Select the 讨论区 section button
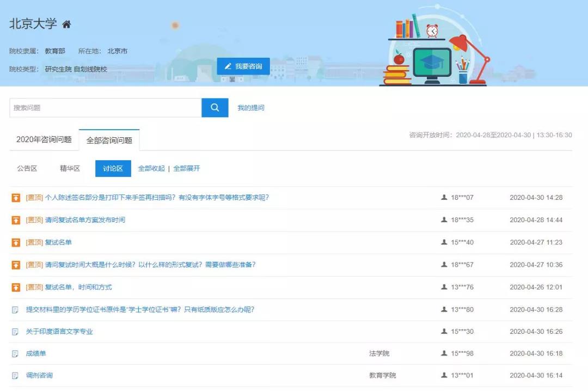This screenshot has height=391, width=588. click(x=113, y=169)
